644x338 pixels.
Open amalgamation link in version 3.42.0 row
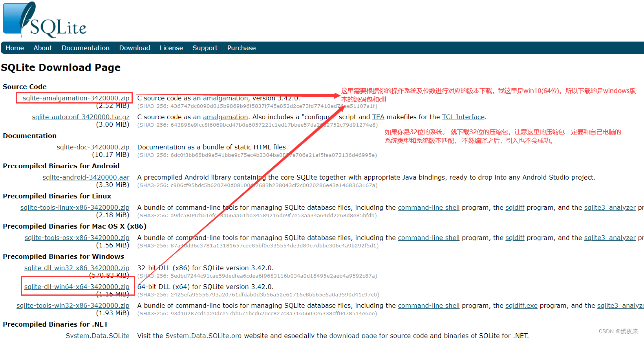pyautogui.click(x=225, y=98)
